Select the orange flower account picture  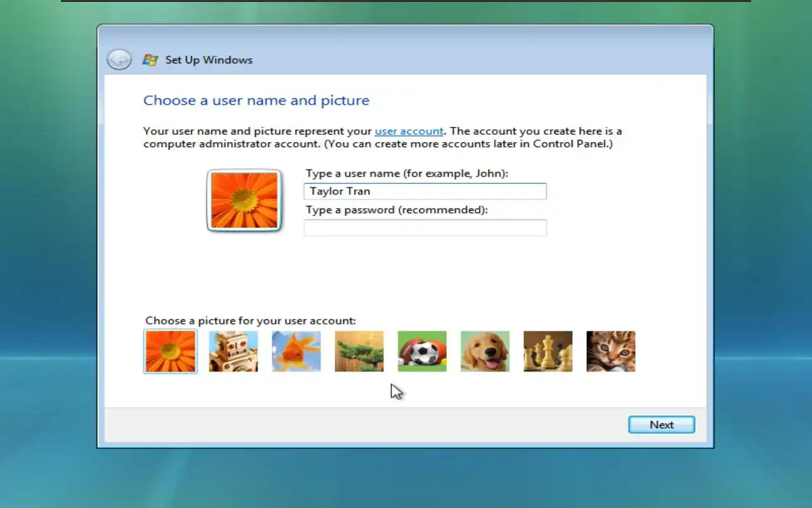tap(170, 351)
